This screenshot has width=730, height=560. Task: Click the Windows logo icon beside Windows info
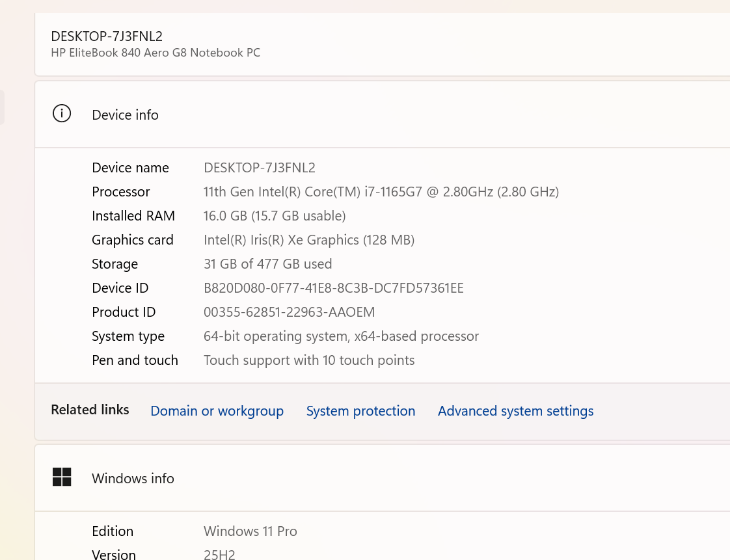61,477
